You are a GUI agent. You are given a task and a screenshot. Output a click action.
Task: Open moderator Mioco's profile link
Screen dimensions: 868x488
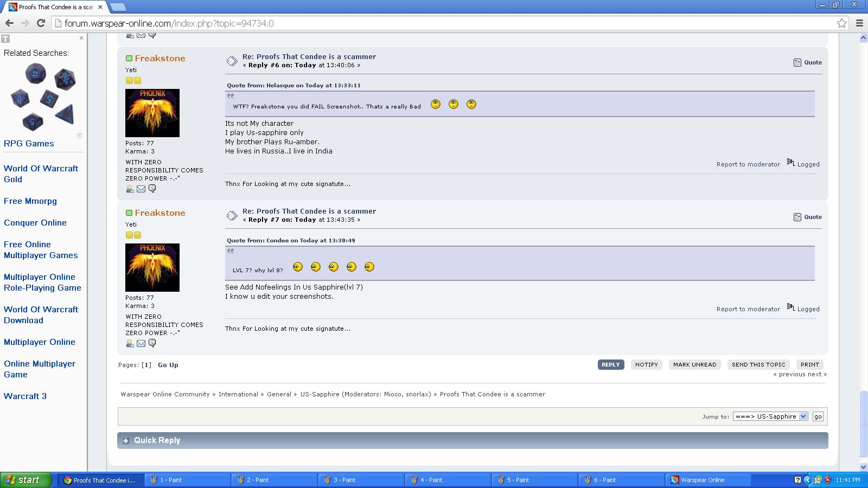(393, 394)
